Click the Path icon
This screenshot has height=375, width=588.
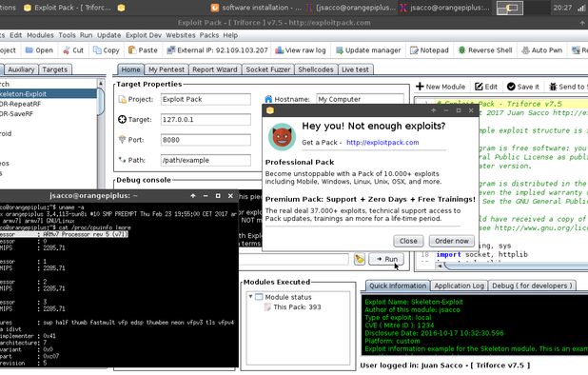[122, 159]
